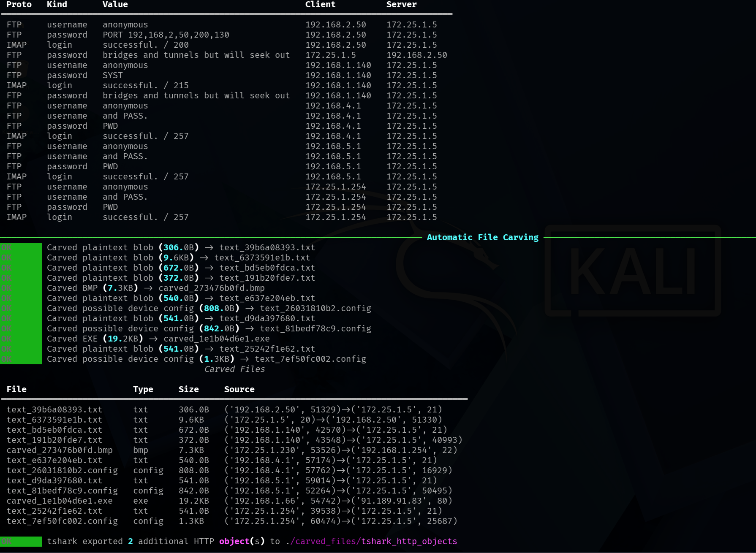Click 'text_bd5eb0fdca.txt' in Carved Files table
Viewport: 756px width, 553px height.
click(x=54, y=430)
